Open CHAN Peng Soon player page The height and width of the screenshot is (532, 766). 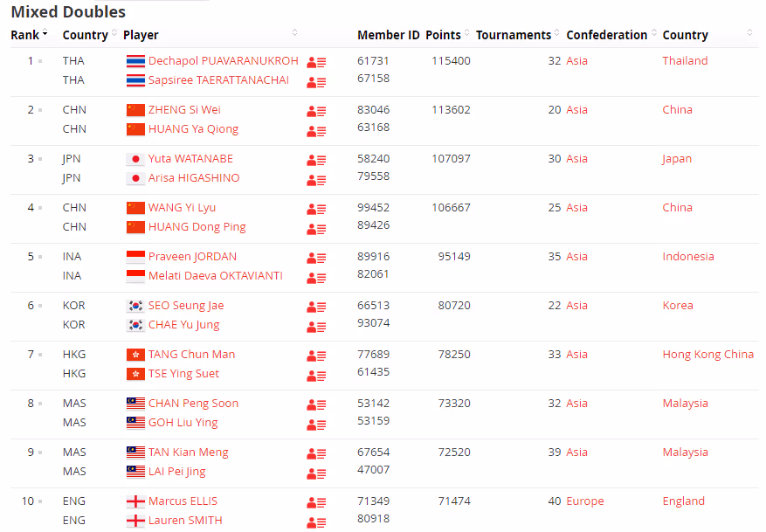pyautogui.click(x=193, y=404)
